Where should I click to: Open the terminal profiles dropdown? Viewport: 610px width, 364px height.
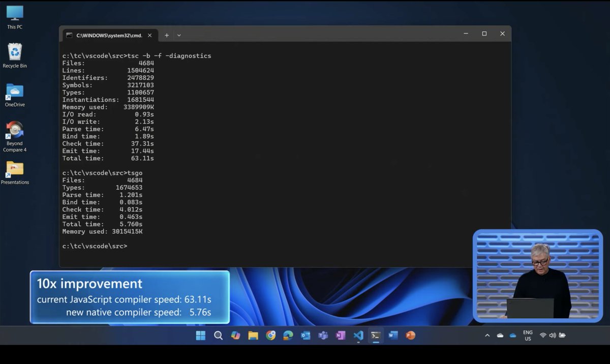coord(179,35)
